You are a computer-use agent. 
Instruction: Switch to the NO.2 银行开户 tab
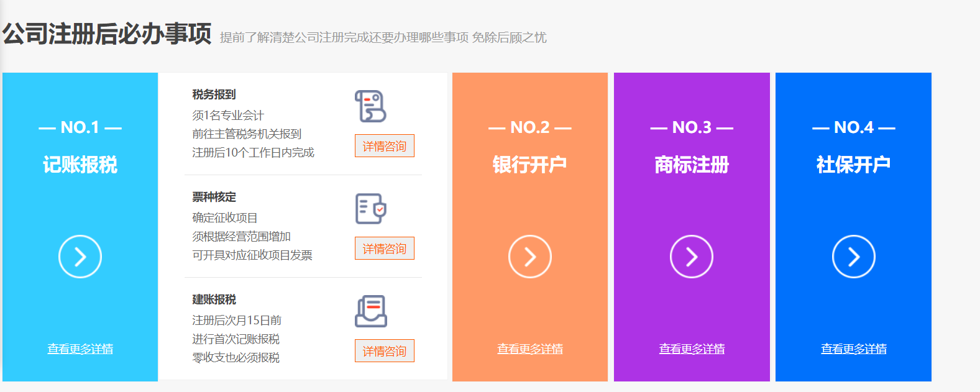(529, 165)
